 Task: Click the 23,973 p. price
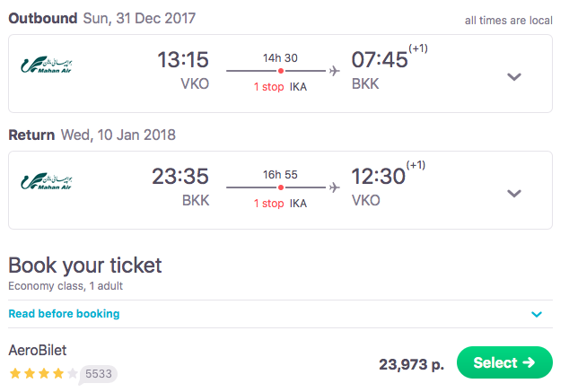point(412,363)
